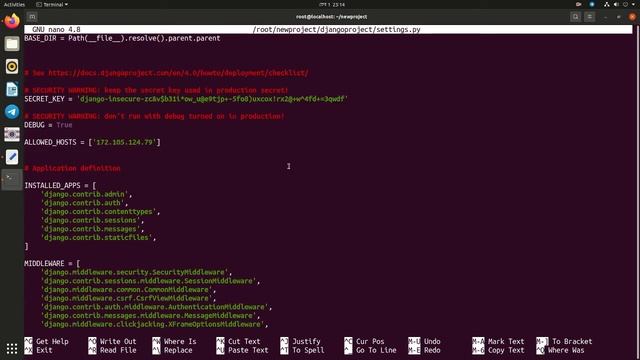Image resolution: width=640 pixels, height=360 pixels.
Task: Click SessionMiddleware line
Action: (x=150, y=281)
